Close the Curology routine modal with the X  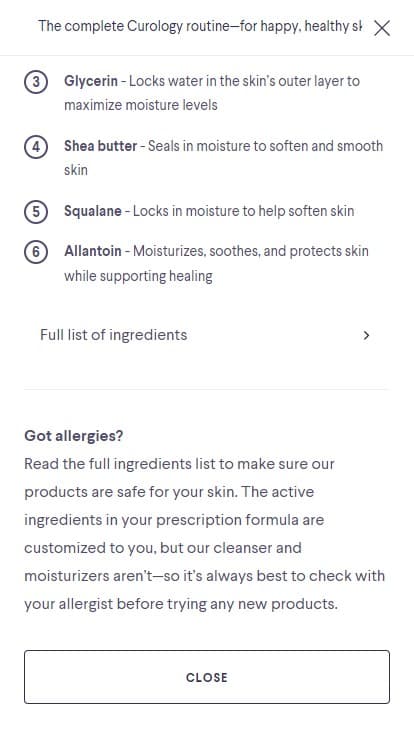[382, 28]
